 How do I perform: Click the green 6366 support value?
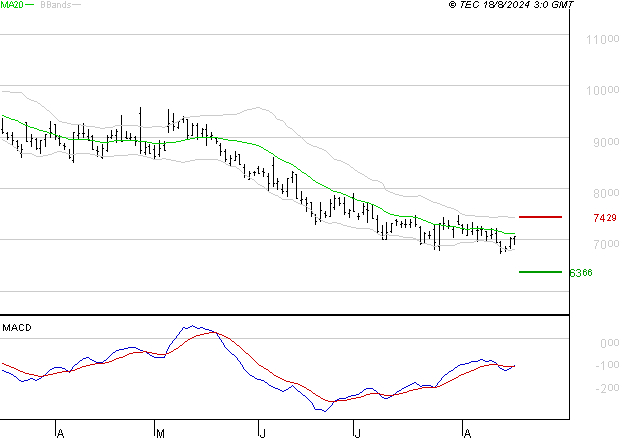[581, 273]
